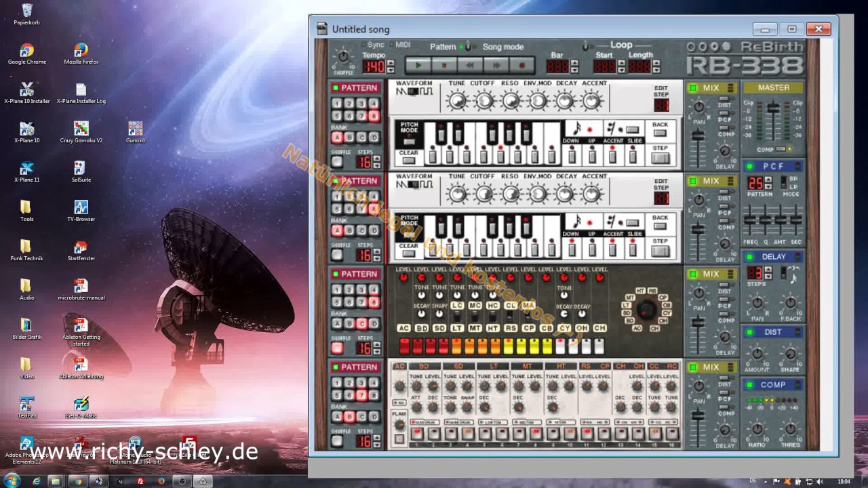This screenshot has width=868, height=488.
Task: Toggle the last white 808 step pad
Action: (x=599, y=346)
